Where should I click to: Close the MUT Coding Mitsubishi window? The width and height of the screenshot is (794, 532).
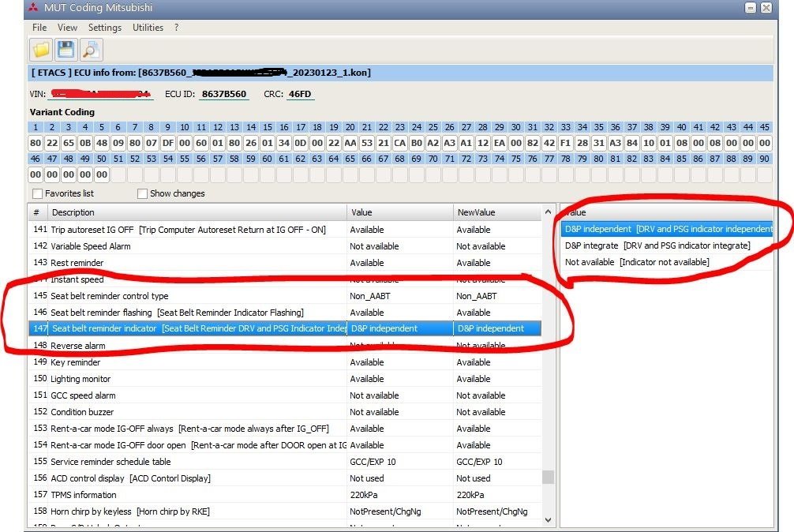click(x=766, y=8)
